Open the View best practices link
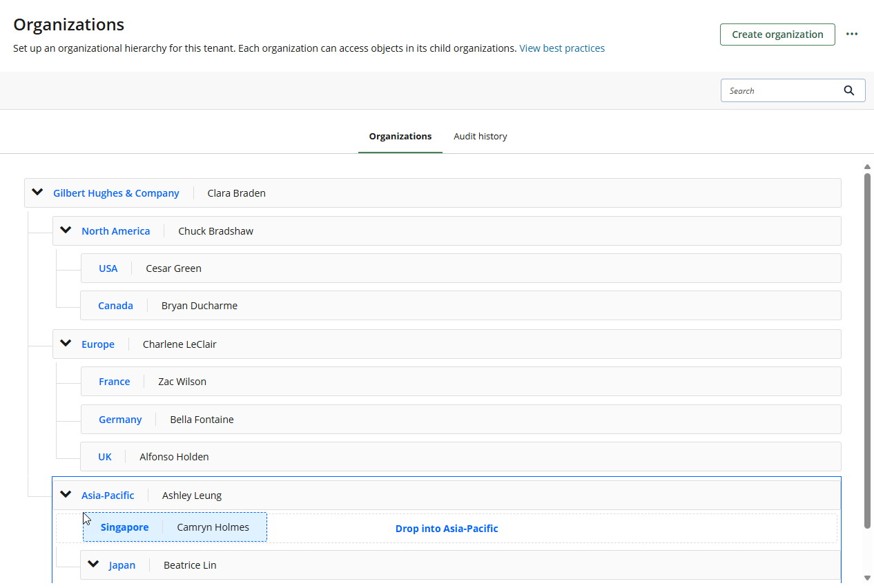The width and height of the screenshot is (874, 588). click(561, 48)
